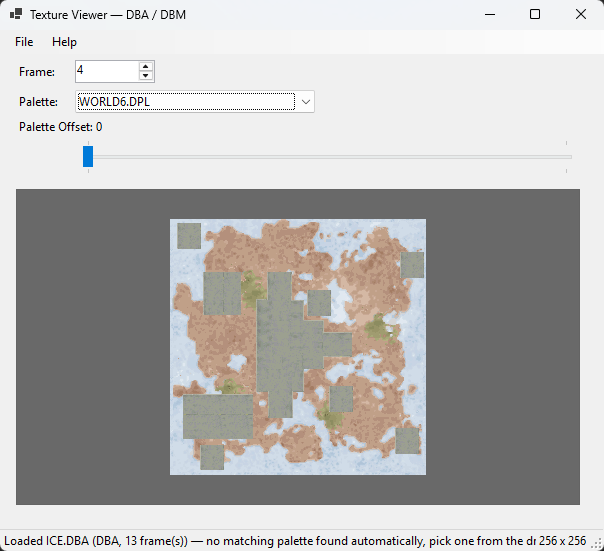Click the Frame number input field
This screenshot has height=551, width=604.
107,71
